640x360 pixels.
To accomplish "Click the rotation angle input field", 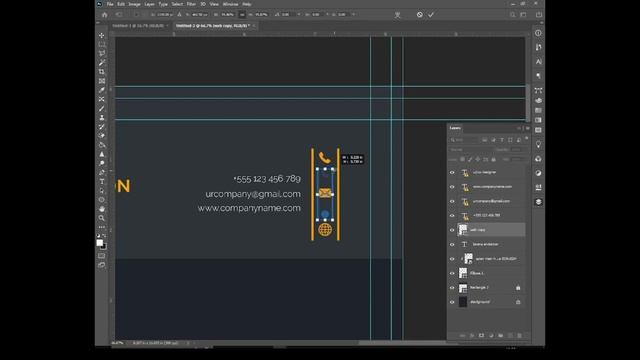I will click(x=288, y=15).
